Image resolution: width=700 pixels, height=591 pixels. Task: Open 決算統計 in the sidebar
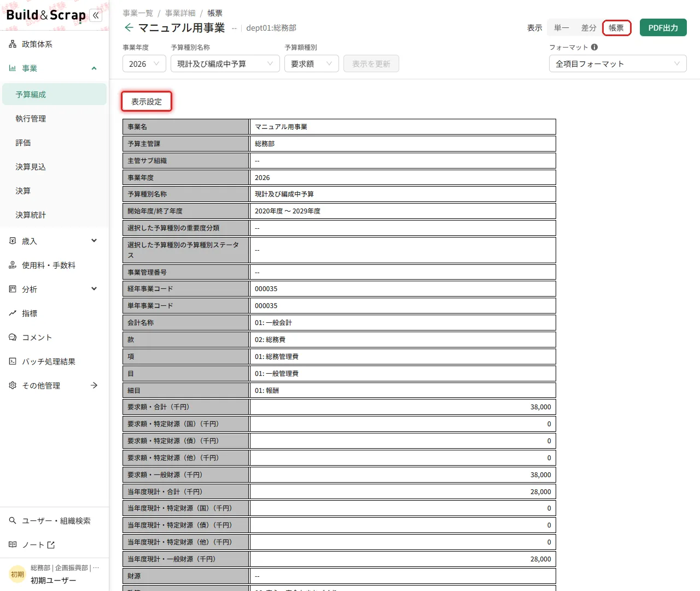(x=54, y=215)
